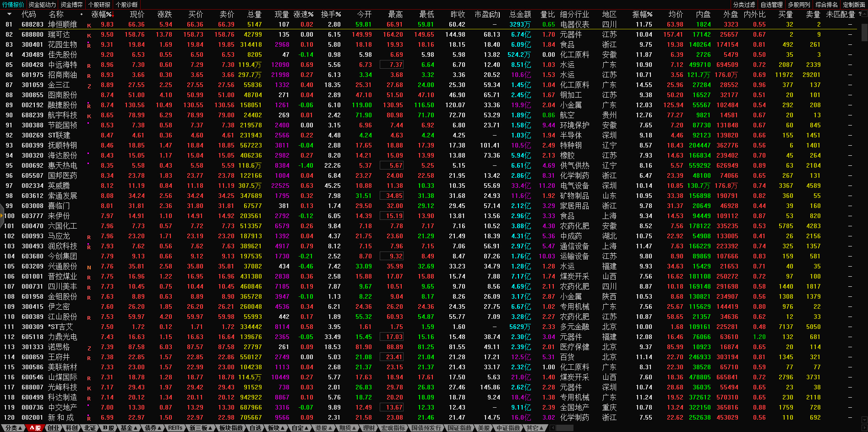Open 分类过滤 filter button
Image resolution: width=868 pixels, height=432 pixels.
point(744,5)
